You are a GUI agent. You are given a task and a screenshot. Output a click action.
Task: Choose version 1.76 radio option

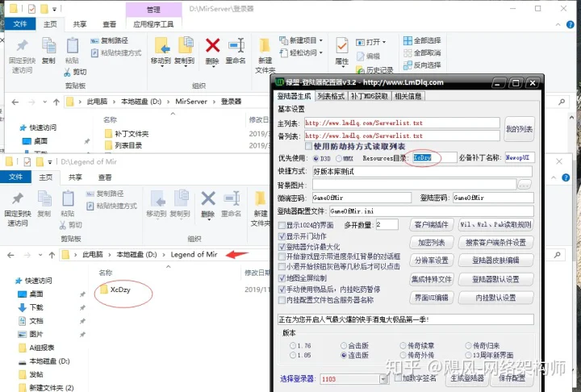293,345
